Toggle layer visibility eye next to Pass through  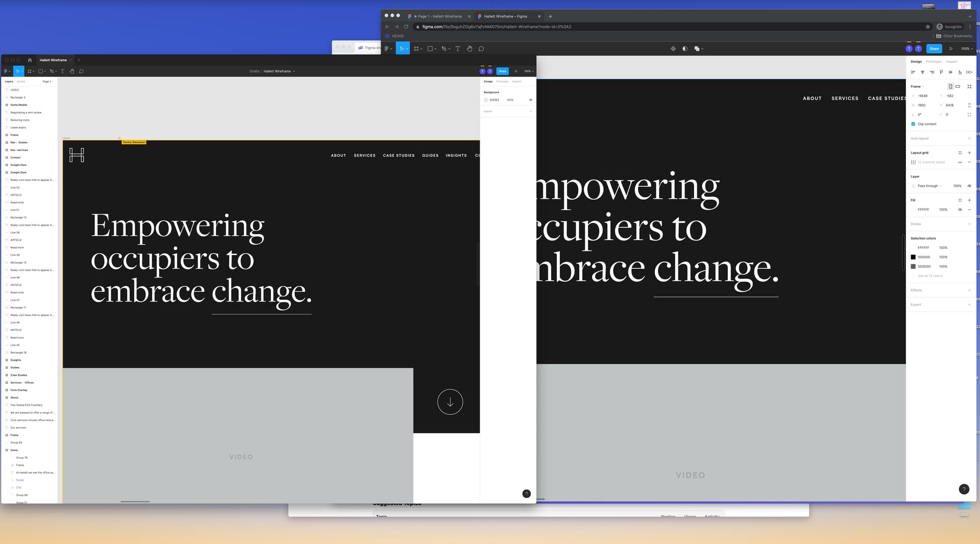(969, 186)
